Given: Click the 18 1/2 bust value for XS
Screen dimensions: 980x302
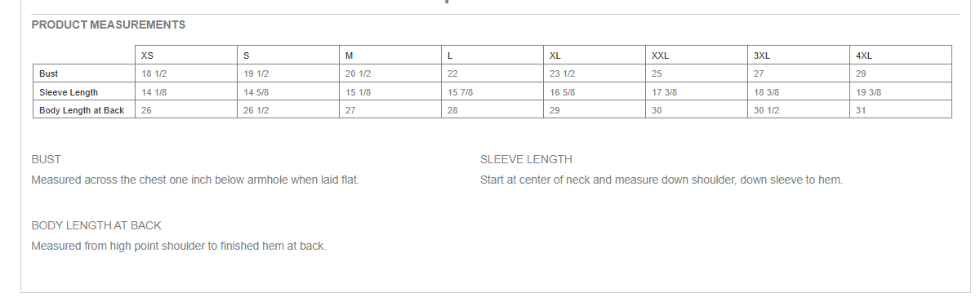Looking at the screenshot, I should pos(154,73).
